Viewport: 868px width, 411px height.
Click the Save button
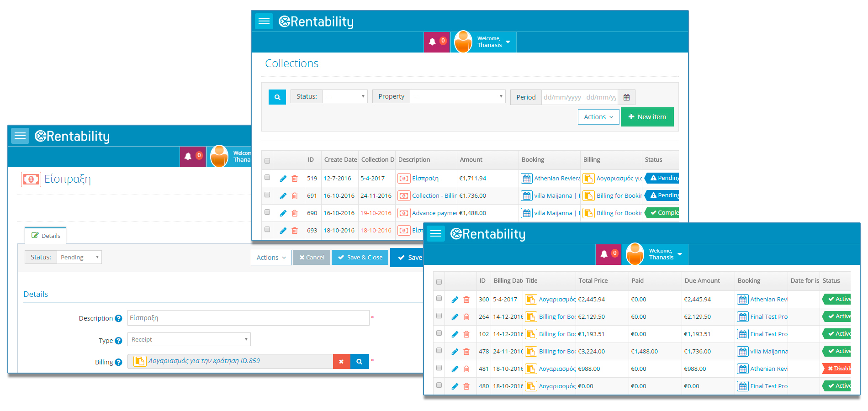[407, 258]
